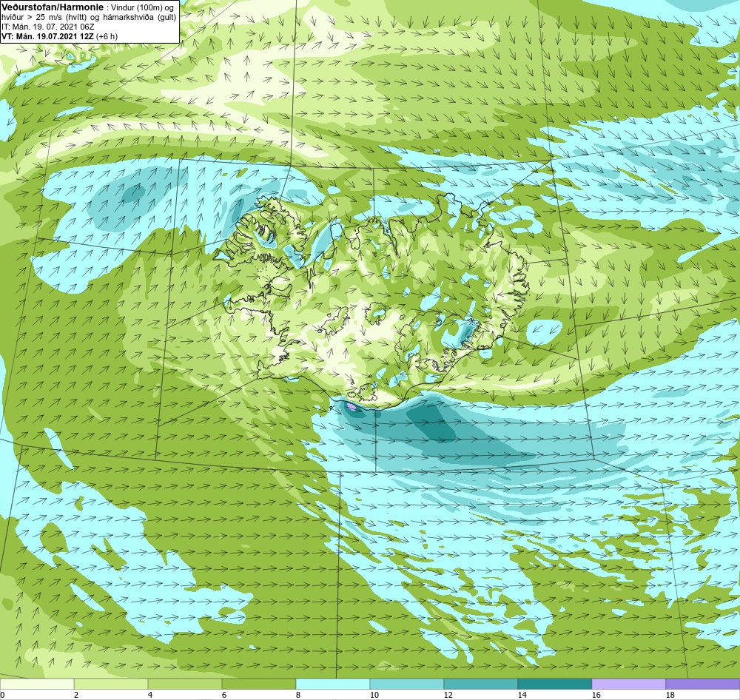Click the legend value label '16'
This screenshot has height=700, width=740.
[596, 695]
